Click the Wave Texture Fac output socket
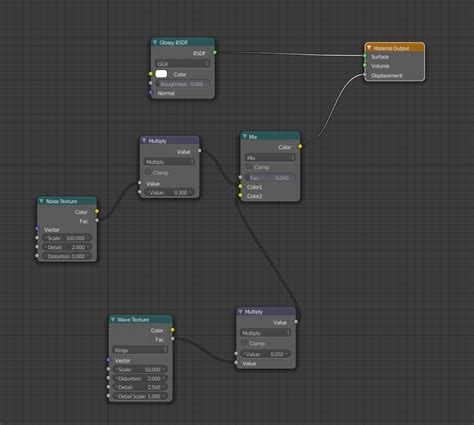Image resolution: width=474 pixels, height=425 pixels. 172,339
